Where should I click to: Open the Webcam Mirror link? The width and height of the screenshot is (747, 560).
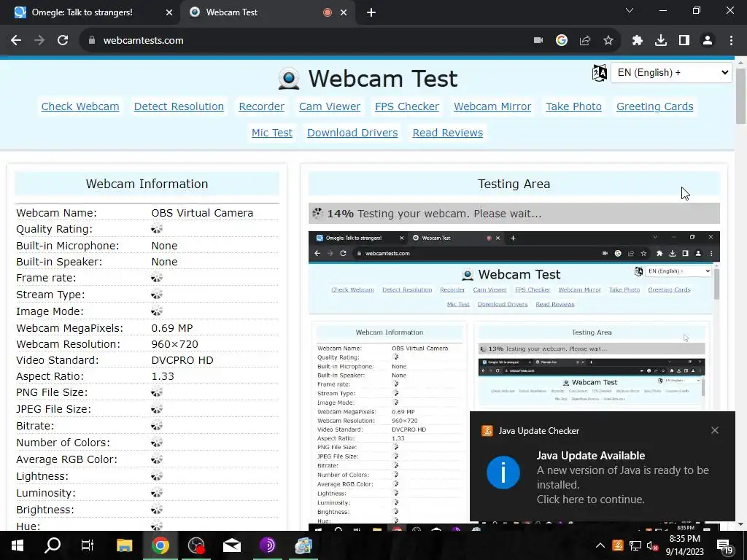point(492,106)
